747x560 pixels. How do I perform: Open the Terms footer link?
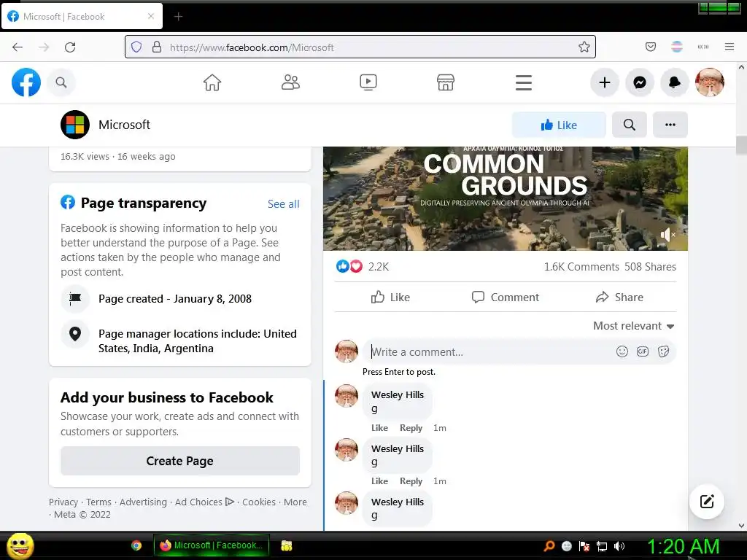[x=98, y=502]
